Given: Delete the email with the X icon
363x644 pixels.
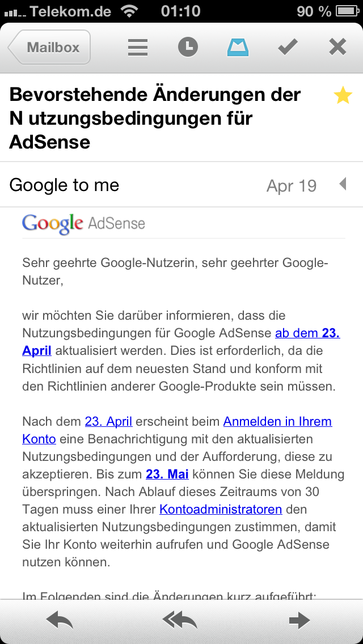Looking at the screenshot, I should pyautogui.click(x=337, y=48).
